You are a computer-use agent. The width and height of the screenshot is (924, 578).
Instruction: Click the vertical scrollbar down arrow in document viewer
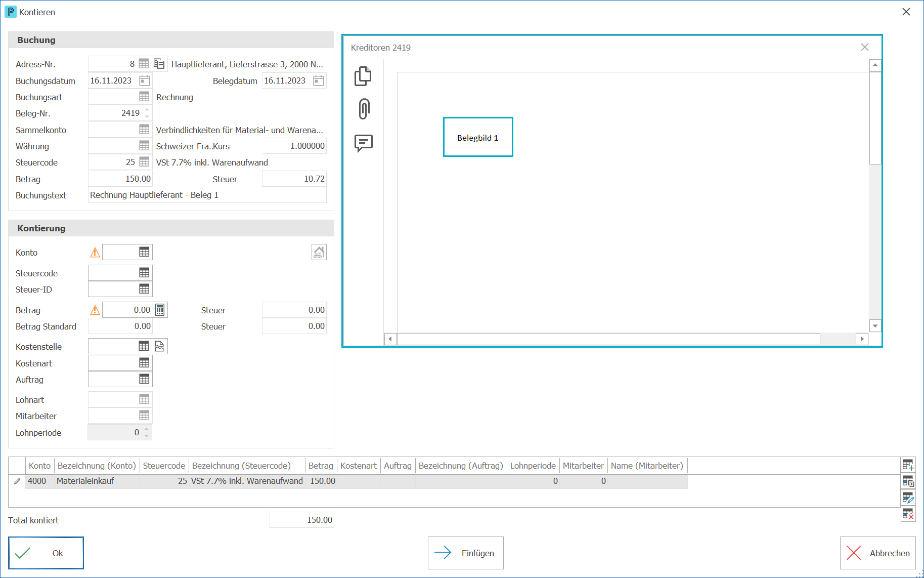[x=875, y=326]
